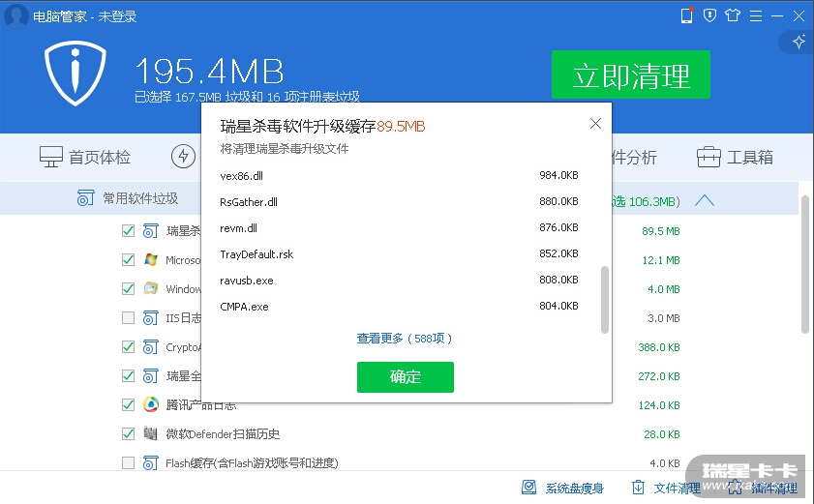Image resolution: width=814 pixels, height=504 pixels.
Task: Click the Microsoft Office item icon
Action: click(151, 259)
